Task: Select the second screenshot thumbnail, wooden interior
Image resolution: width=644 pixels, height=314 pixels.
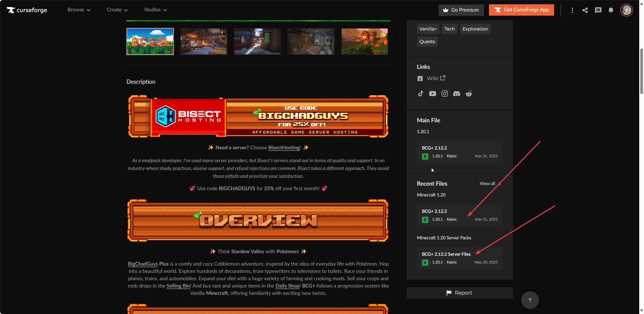Action: [204, 41]
